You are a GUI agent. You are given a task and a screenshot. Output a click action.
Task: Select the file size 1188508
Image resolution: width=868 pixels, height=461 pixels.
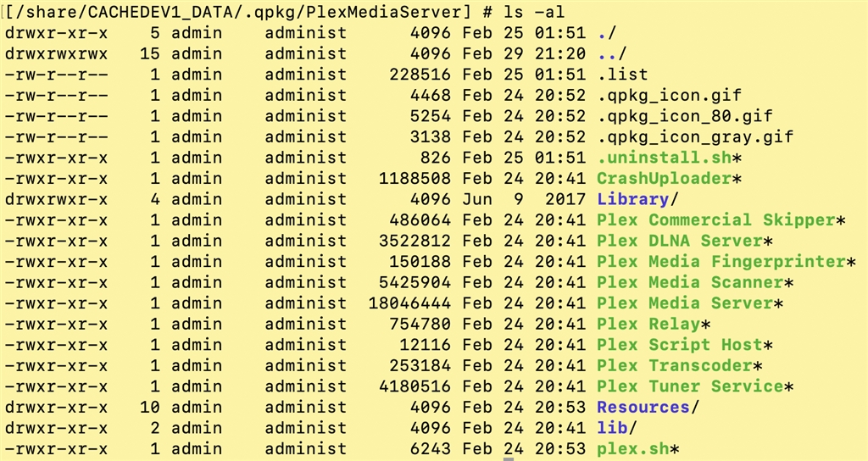pyautogui.click(x=415, y=178)
